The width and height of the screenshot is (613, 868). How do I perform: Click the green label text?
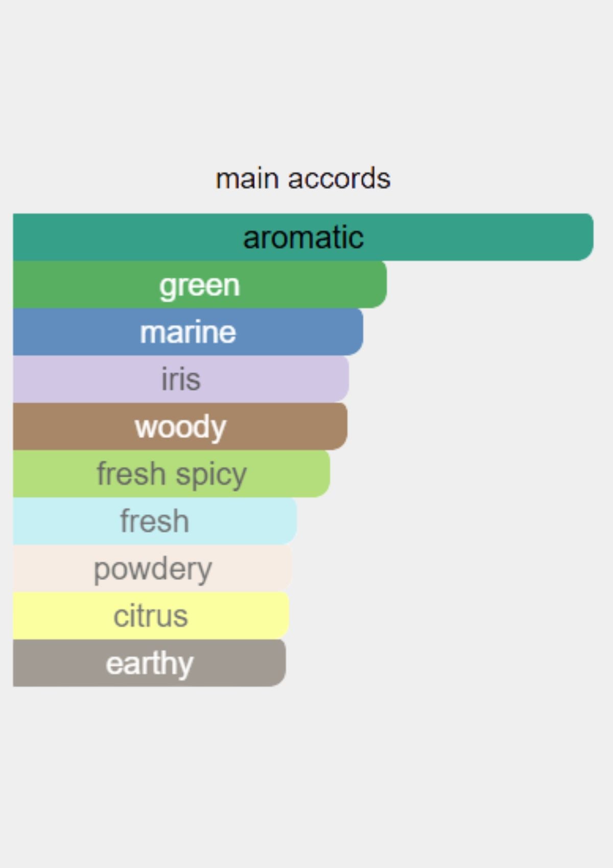point(200,286)
